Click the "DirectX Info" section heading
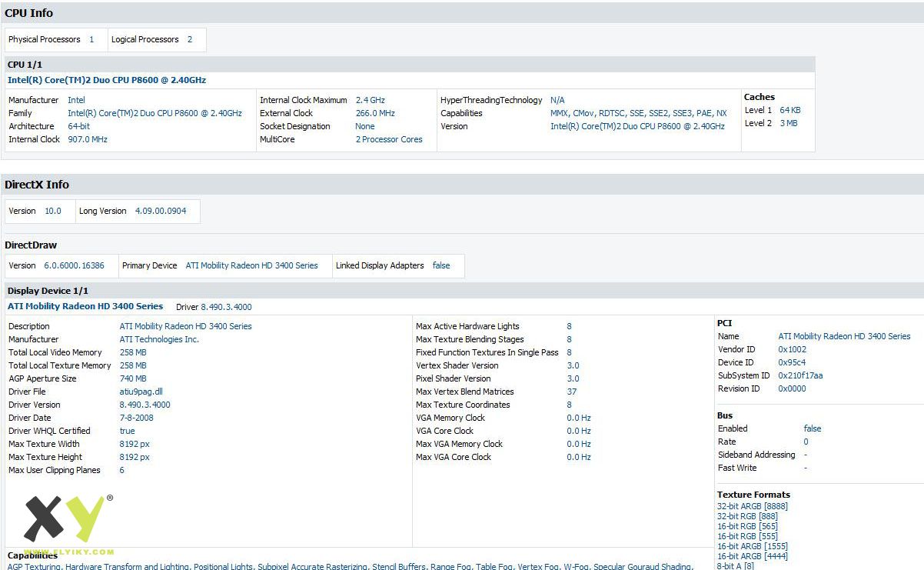 point(37,185)
